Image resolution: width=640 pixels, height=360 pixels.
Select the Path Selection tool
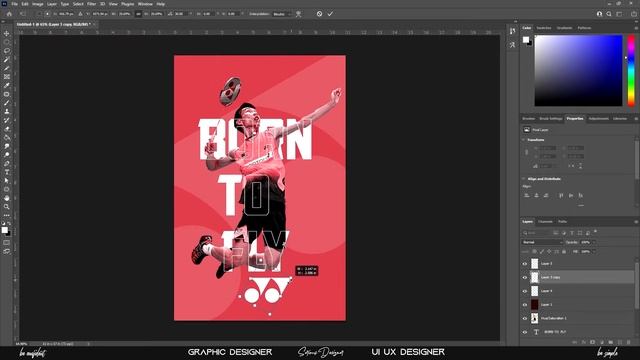(7, 180)
